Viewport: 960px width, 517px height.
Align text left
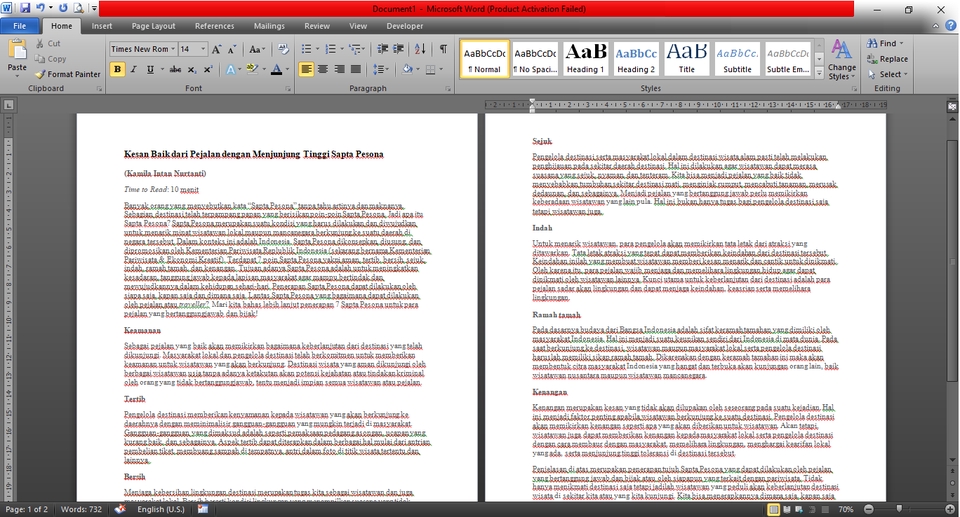pos(306,69)
